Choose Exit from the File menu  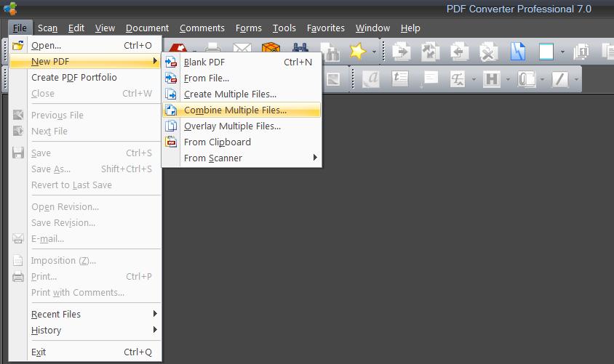coord(85,352)
